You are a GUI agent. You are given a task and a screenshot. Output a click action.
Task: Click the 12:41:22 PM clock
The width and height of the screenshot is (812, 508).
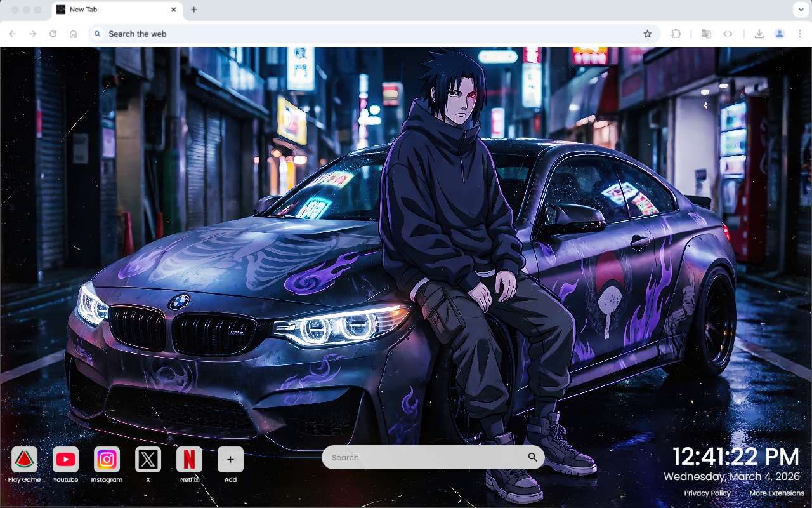pyautogui.click(x=736, y=457)
